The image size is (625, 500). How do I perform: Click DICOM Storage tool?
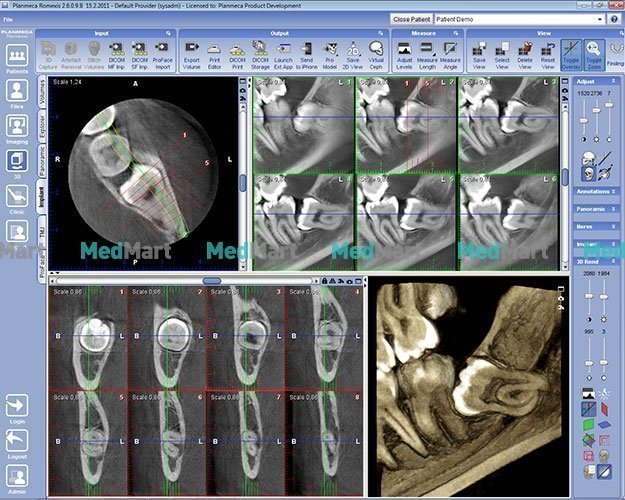pyautogui.click(x=260, y=55)
